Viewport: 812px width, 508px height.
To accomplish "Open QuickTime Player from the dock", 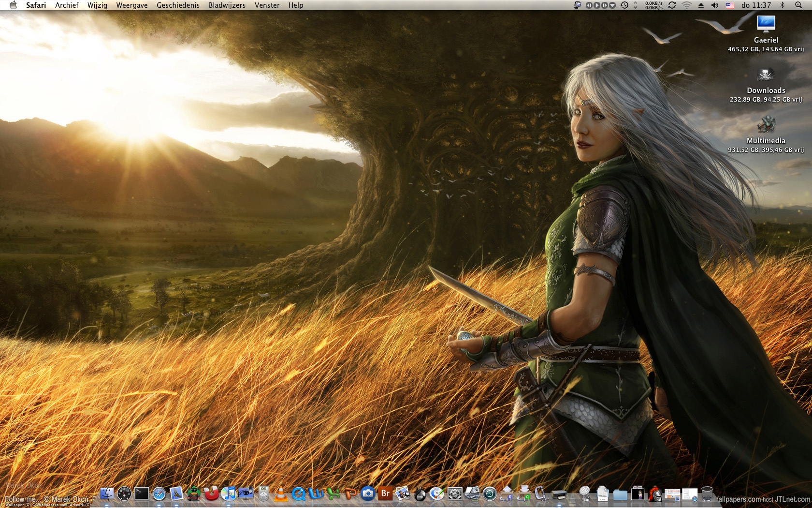I will pyautogui.click(x=298, y=494).
